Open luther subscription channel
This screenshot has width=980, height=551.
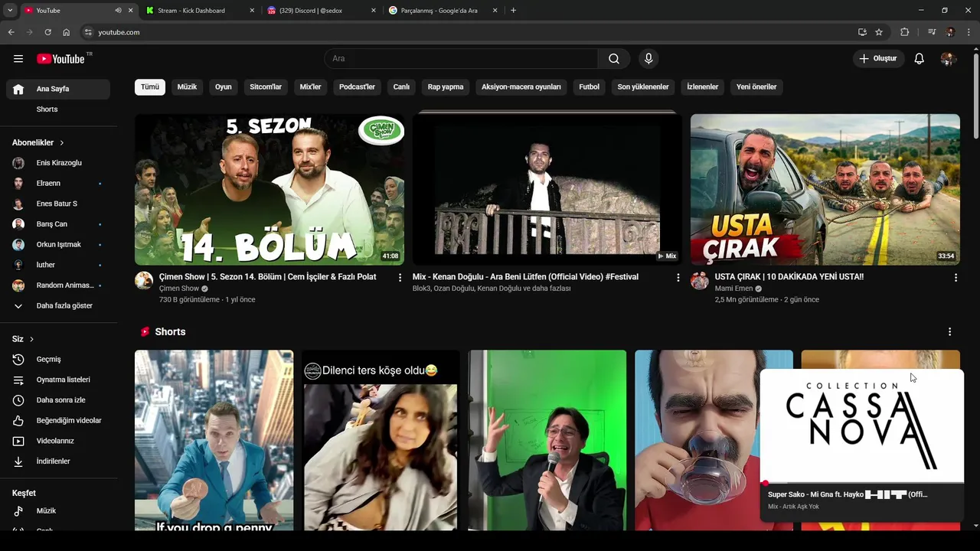click(58, 265)
